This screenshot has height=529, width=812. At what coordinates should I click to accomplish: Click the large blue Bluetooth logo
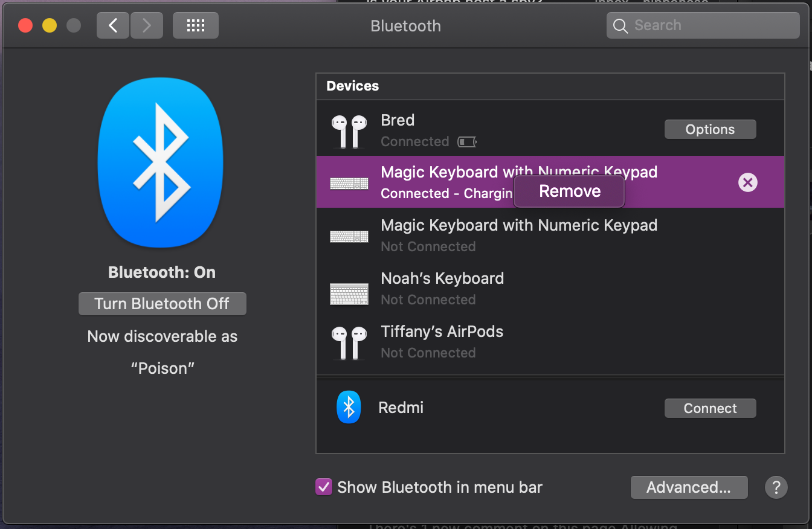coord(161,162)
